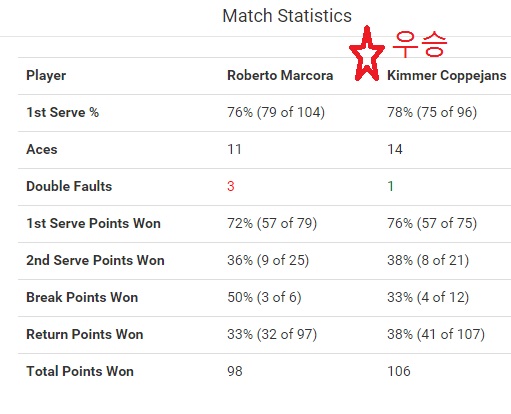
Task: Select the Match Statistics heading
Action: 287,16
